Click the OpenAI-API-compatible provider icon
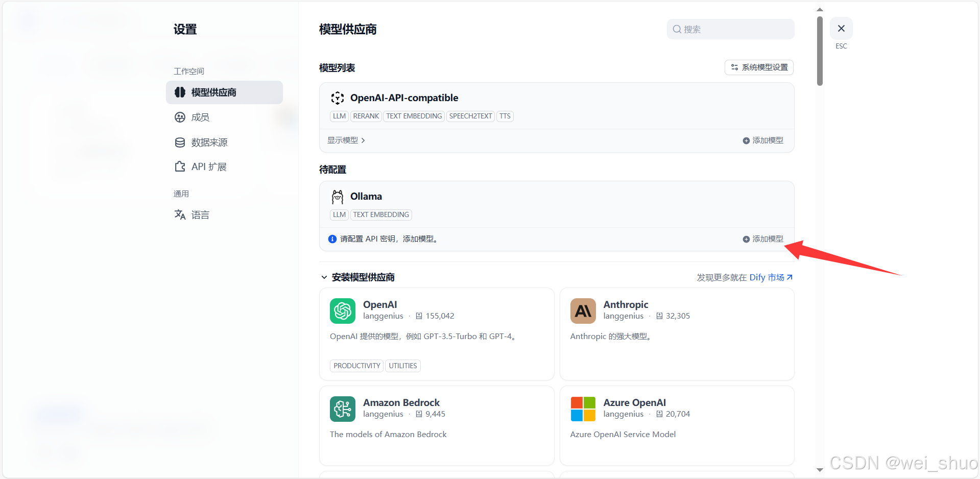The height and width of the screenshot is (479, 980). coord(337,98)
